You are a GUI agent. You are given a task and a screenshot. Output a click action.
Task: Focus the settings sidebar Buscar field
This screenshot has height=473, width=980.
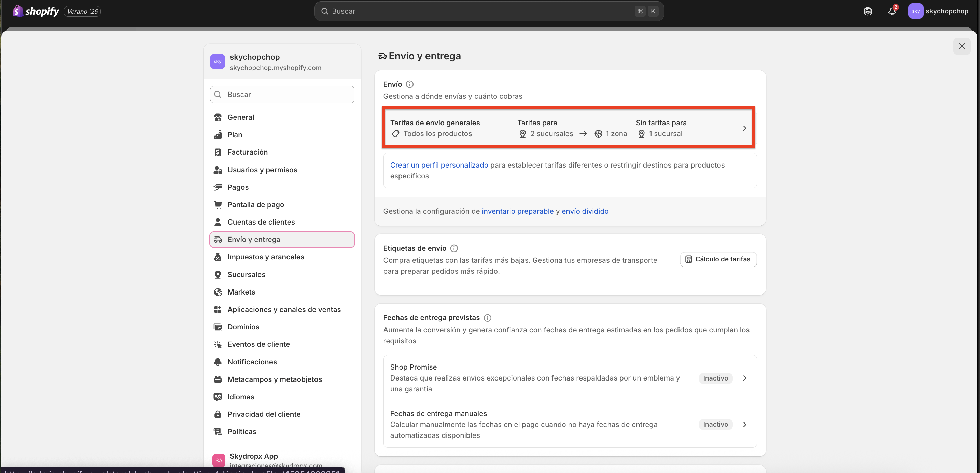(x=282, y=94)
